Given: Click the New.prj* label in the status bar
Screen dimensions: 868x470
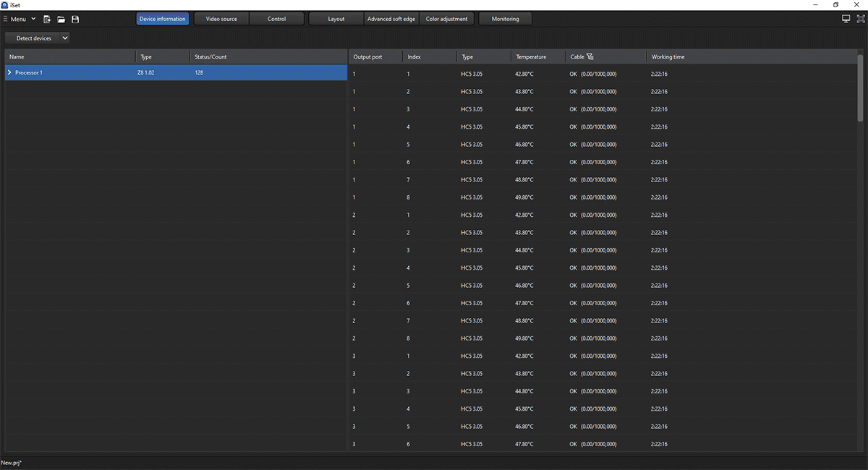Looking at the screenshot, I should tap(12, 462).
